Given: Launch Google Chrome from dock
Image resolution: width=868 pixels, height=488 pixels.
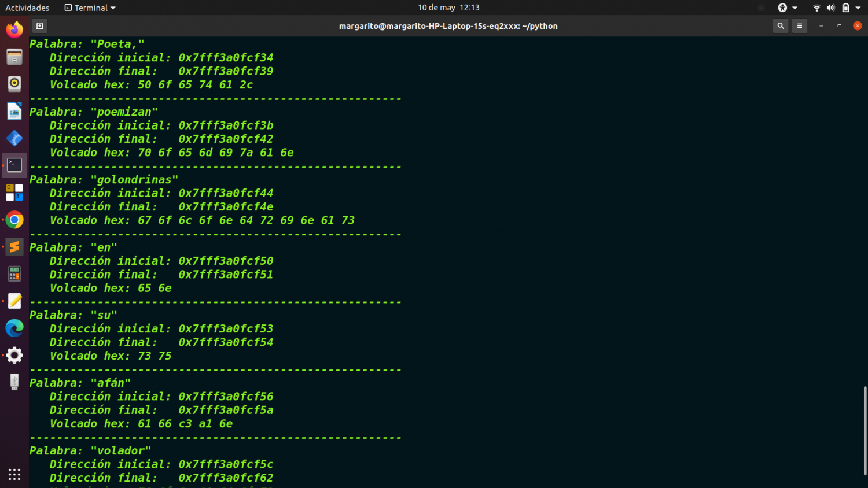Looking at the screenshot, I should coord(14,220).
